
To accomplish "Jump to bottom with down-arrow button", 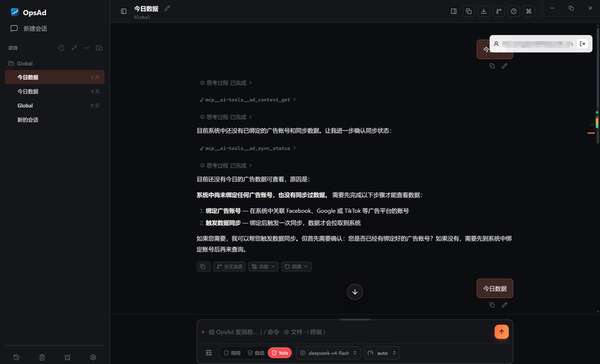I will pos(355,292).
